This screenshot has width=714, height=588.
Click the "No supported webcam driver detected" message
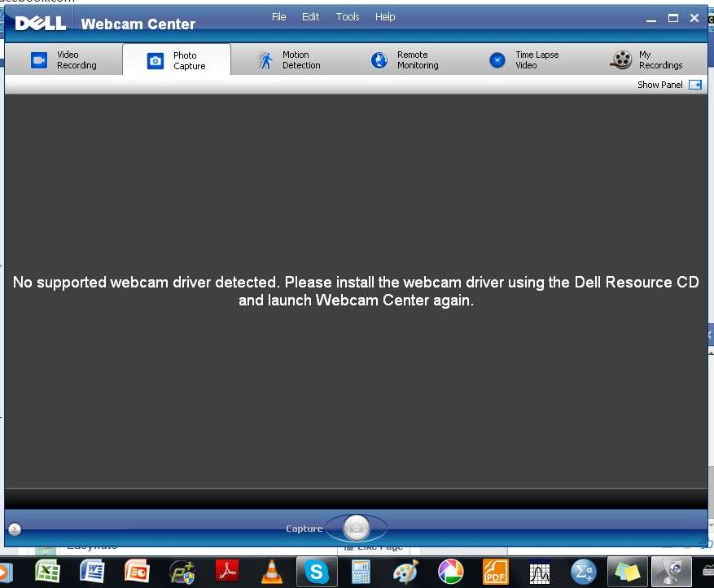click(356, 291)
